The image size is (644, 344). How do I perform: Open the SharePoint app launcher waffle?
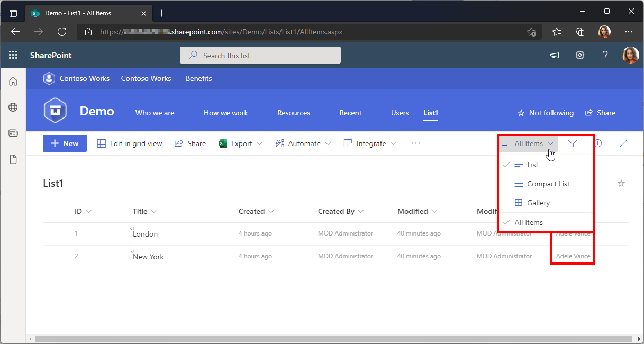click(x=13, y=56)
